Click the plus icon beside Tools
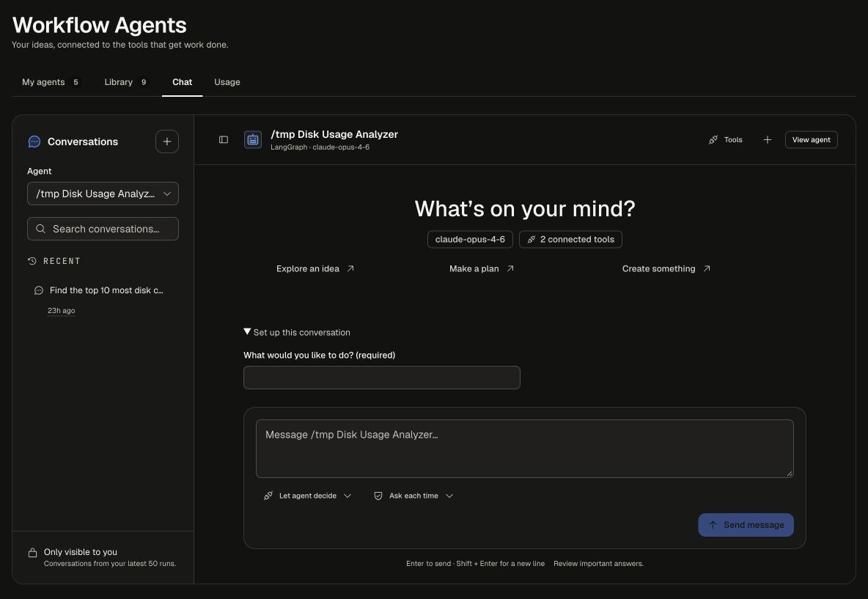 768,139
